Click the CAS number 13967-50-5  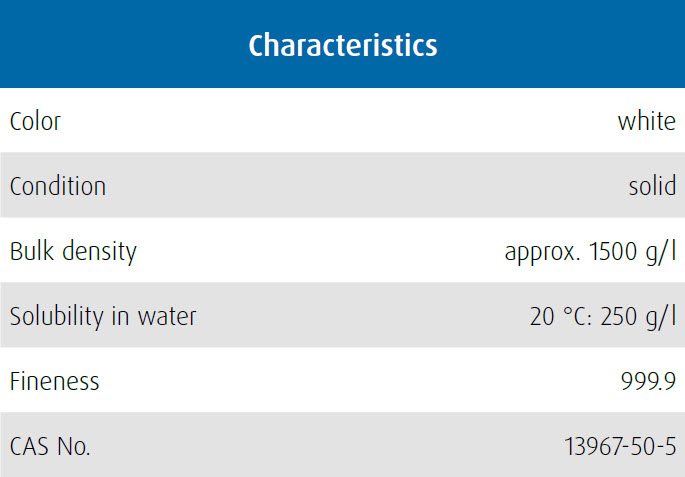619,447
